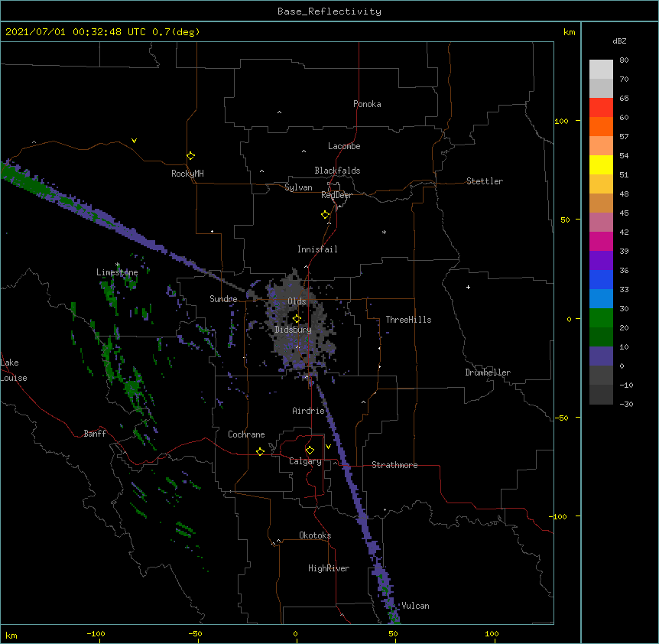Click the Airdrie city label
Screen dimensions: 659x644
pyautogui.click(x=309, y=411)
